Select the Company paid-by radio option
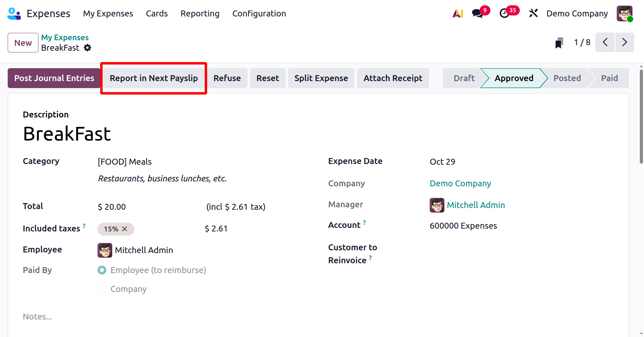 (x=102, y=289)
